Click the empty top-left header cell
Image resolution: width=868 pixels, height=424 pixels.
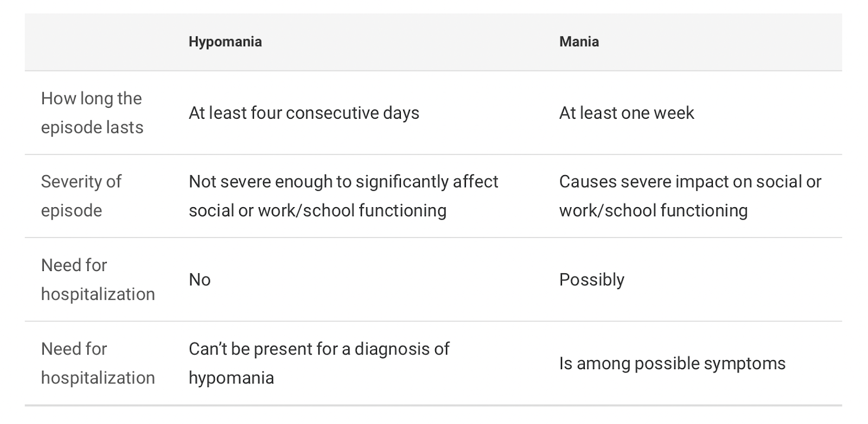click(x=98, y=42)
